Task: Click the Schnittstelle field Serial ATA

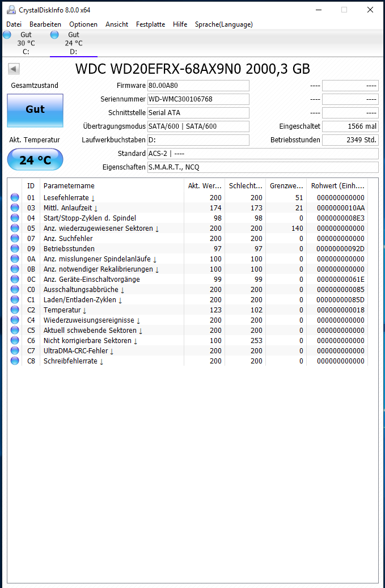Action: (x=198, y=112)
